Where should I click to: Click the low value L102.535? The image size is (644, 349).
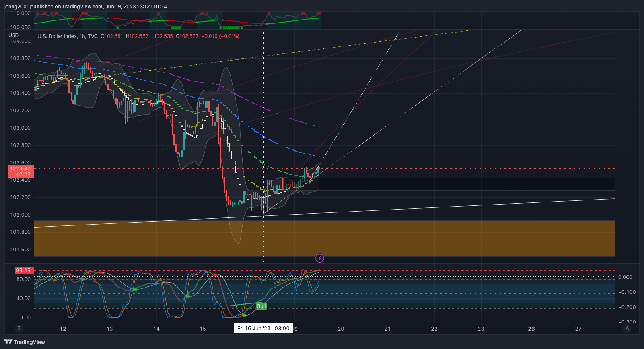click(162, 36)
